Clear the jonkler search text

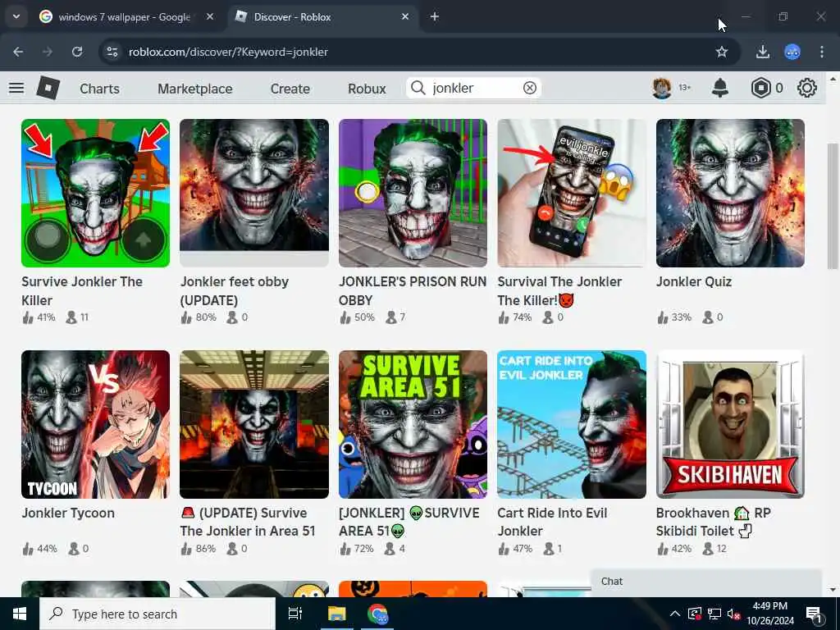pyautogui.click(x=530, y=88)
